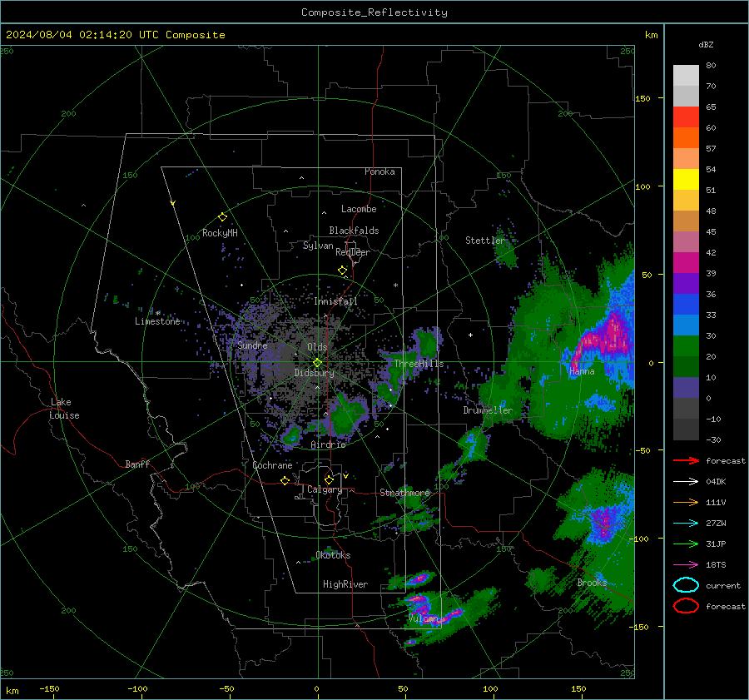
Task: Click the -150 tick on bottom axis
Action: point(49,689)
